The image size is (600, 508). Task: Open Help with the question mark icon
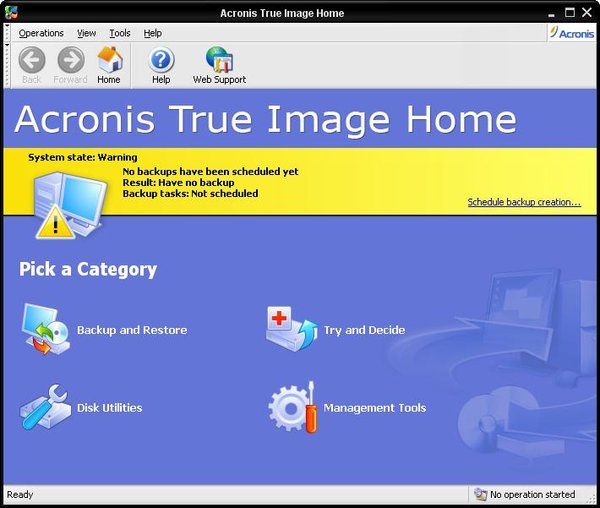(161, 60)
